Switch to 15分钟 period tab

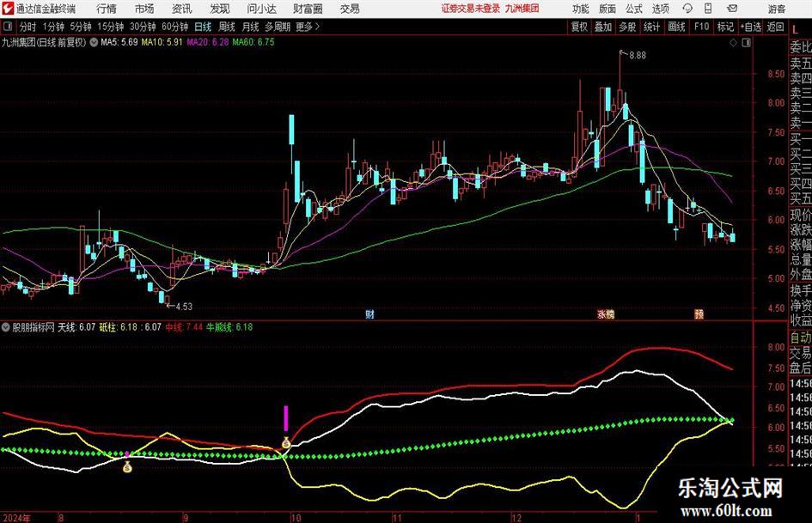click(x=111, y=27)
